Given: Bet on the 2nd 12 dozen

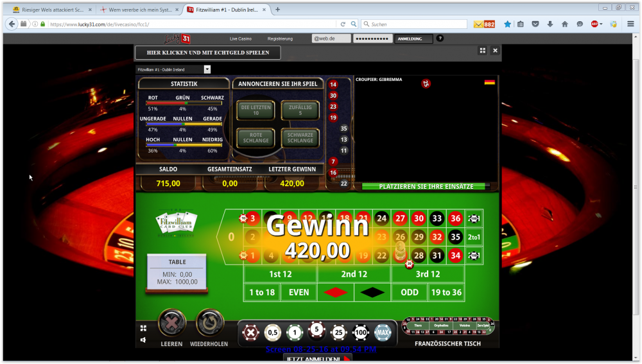Looking at the screenshot, I should pyautogui.click(x=354, y=274).
